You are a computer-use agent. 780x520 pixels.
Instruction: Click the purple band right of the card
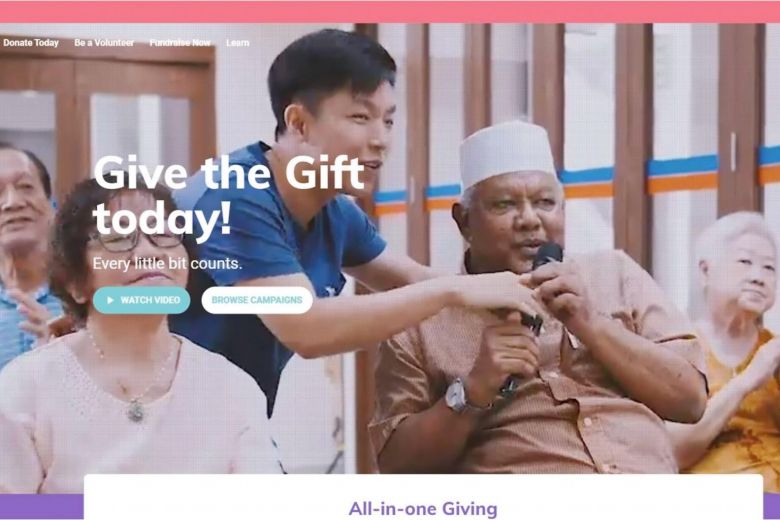772,507
